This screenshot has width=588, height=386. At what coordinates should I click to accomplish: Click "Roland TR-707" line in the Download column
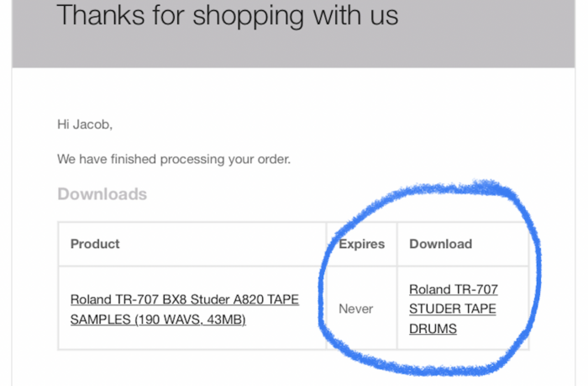click(x=453, y=289)
